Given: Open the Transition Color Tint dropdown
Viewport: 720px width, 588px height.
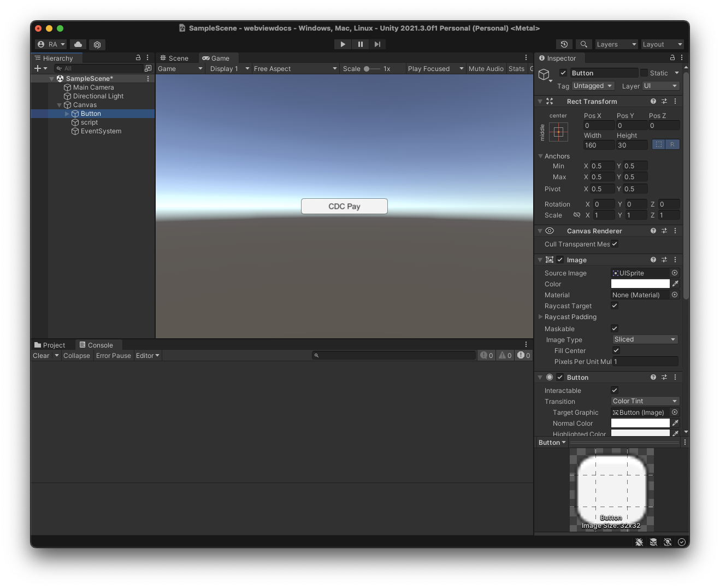Looking at the screenshot, I should click(644, 401).
